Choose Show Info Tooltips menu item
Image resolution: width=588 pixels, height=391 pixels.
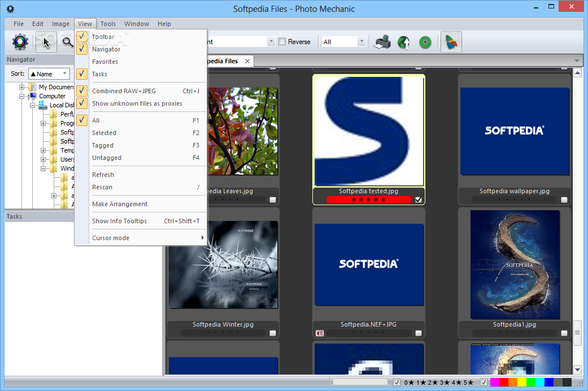point(141,221)
